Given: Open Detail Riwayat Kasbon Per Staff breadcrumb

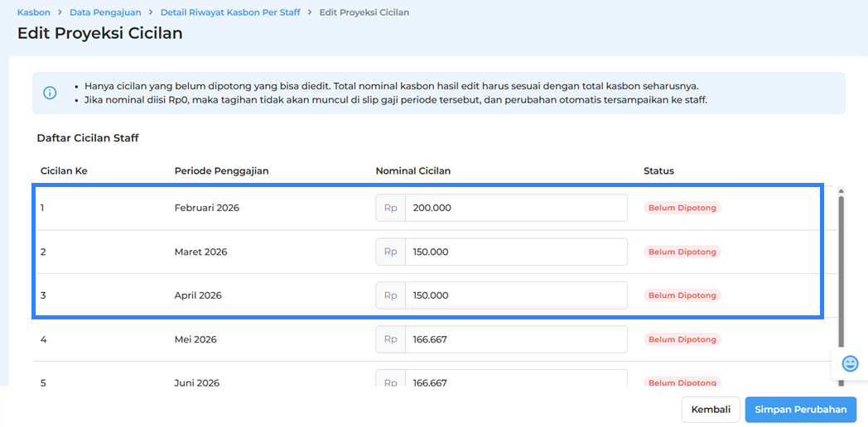Looking at the screenshot, I should (230, 12).
